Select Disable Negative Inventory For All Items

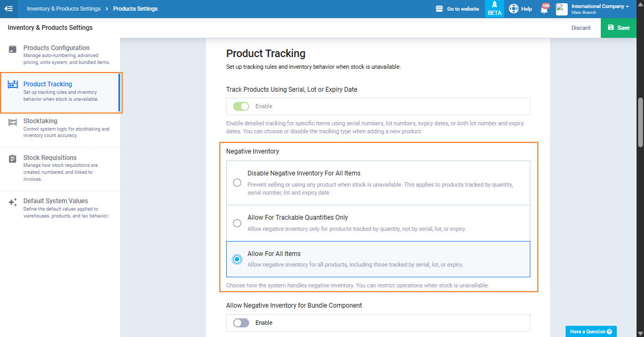(237, 183)
